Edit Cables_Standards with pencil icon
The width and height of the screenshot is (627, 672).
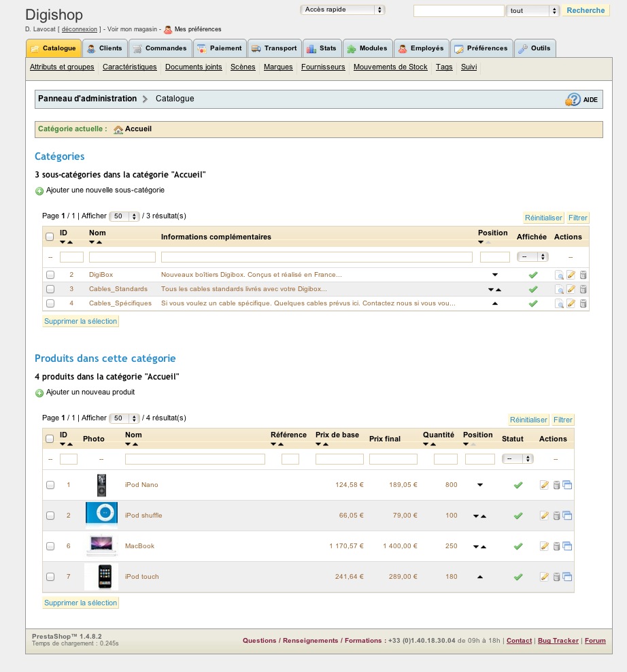pos(571,289)
